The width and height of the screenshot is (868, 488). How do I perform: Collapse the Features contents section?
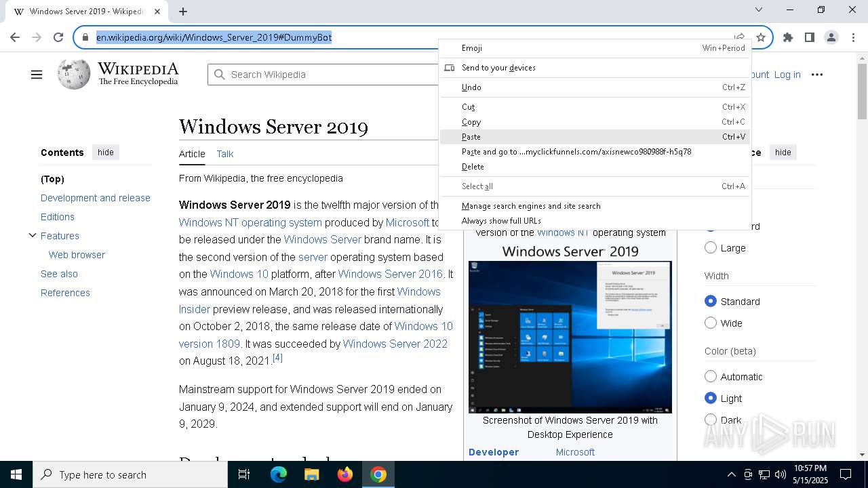tap(32, 236)
